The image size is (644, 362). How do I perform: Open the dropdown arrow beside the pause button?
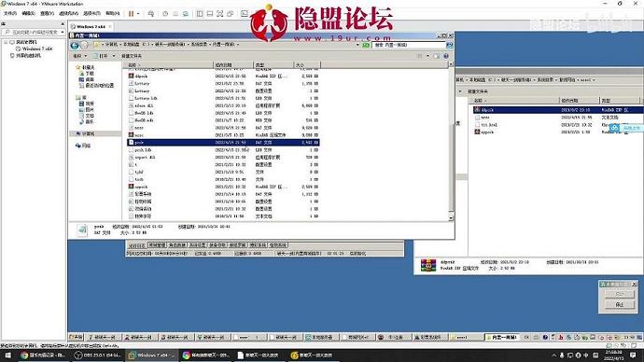(138, 14)
